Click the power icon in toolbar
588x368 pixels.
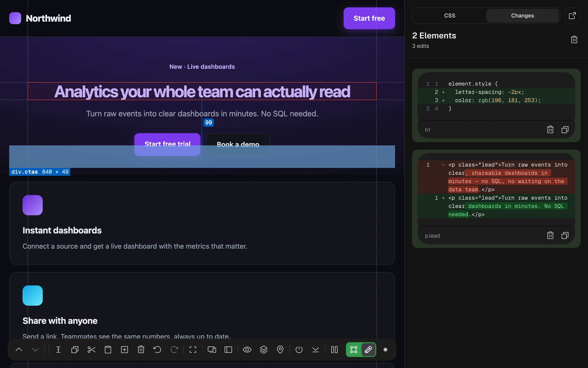[x=299, y=350]
